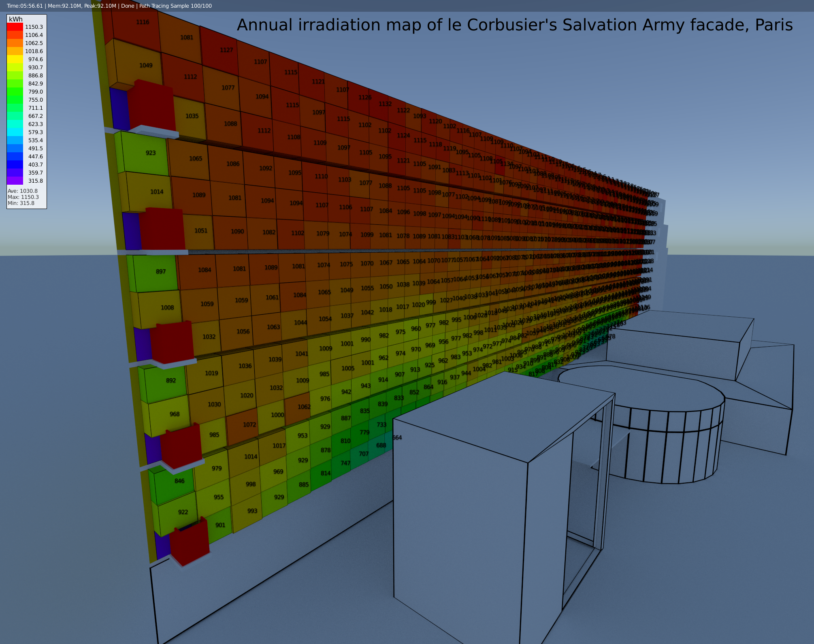This screenshot has height=644, width=814.
Task: Click the facade panel value 885
Action: (x=304, y=484)
